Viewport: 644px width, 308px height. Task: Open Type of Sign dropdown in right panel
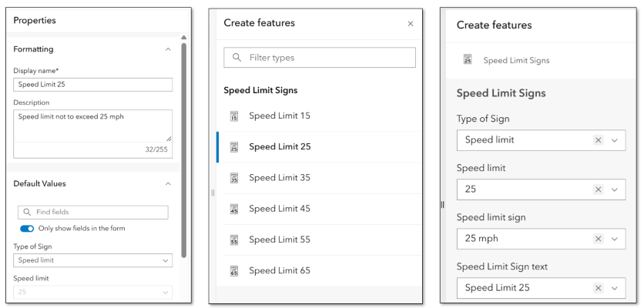(615, 140)
